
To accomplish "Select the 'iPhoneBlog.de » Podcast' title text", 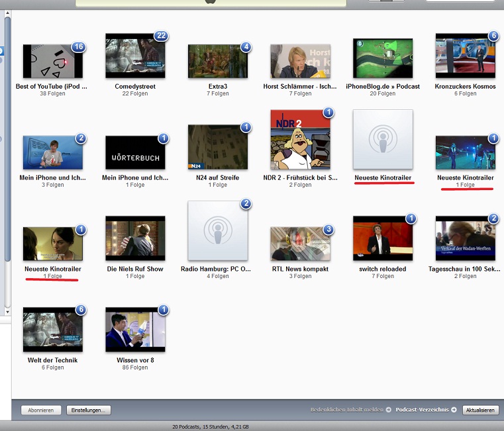I will click(x=383, y=87).
